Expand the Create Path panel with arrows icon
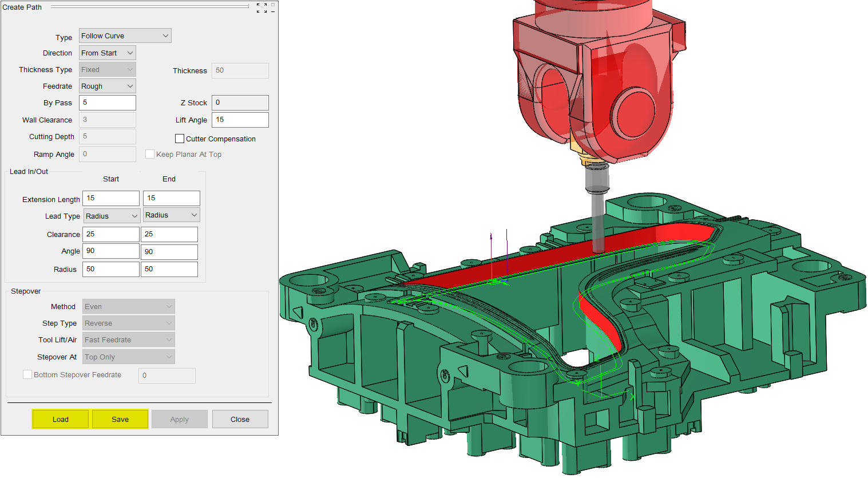Image resolution: width=868 pixels, height=478 pixels. pos(261,7)
